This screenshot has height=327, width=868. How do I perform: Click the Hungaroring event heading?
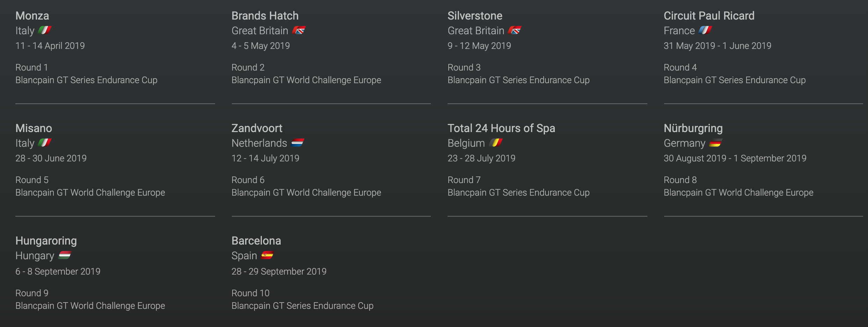tap(46, 241)
